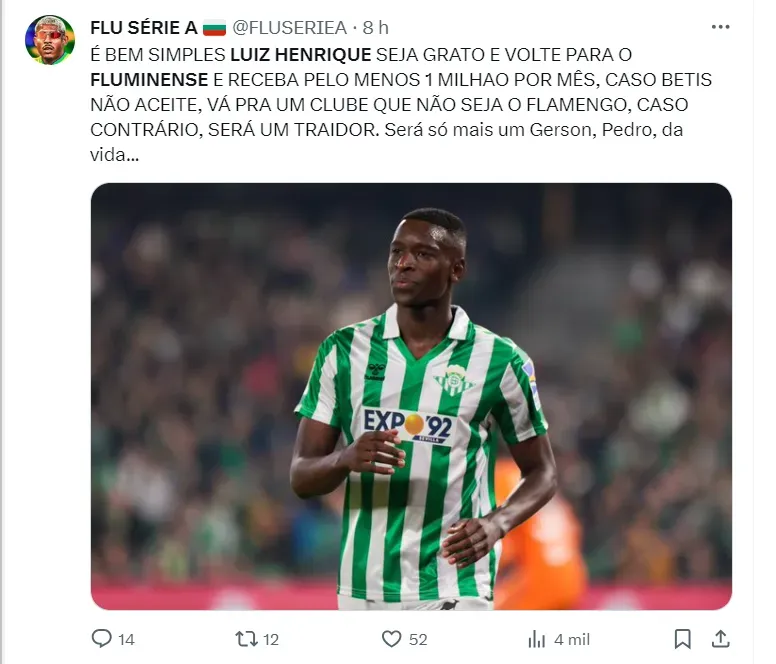Open the Betis player photo

tap(411, 396)
